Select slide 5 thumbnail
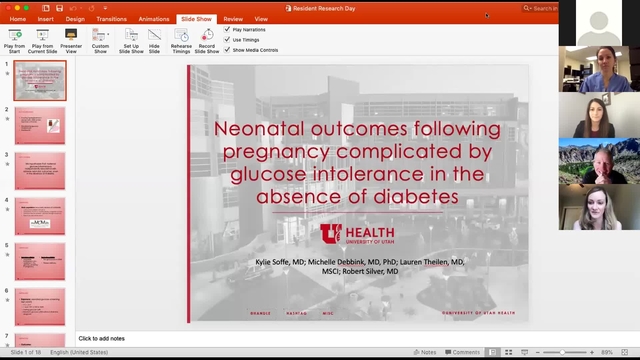The height and width of the screenshot is (360, 640). [40, 262]
